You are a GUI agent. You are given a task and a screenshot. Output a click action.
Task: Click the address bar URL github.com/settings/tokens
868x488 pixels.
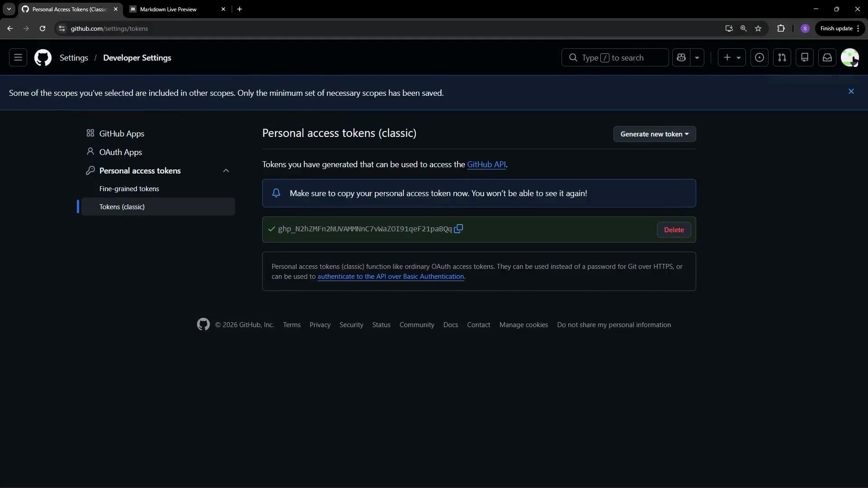109,28
